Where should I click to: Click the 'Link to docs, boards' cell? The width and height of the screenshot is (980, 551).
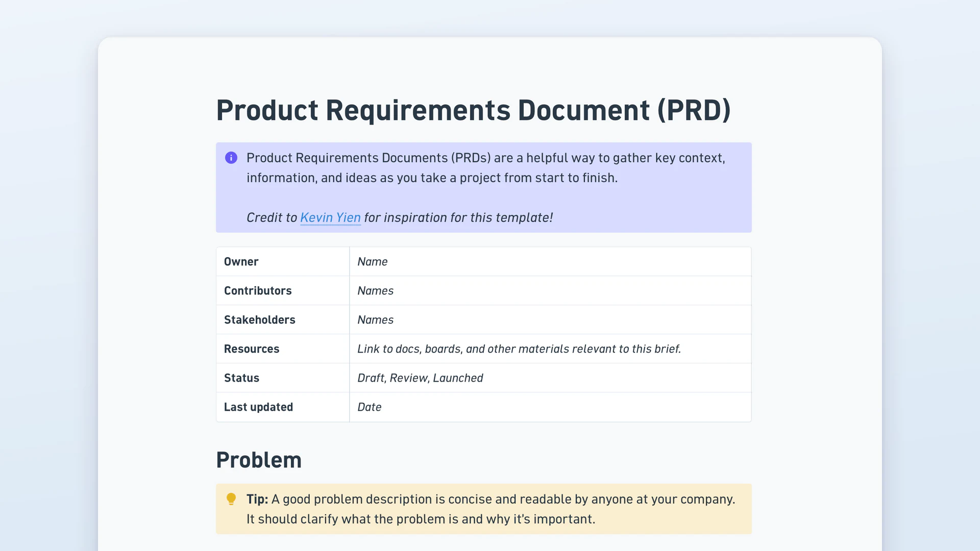(x=550, y=349)
